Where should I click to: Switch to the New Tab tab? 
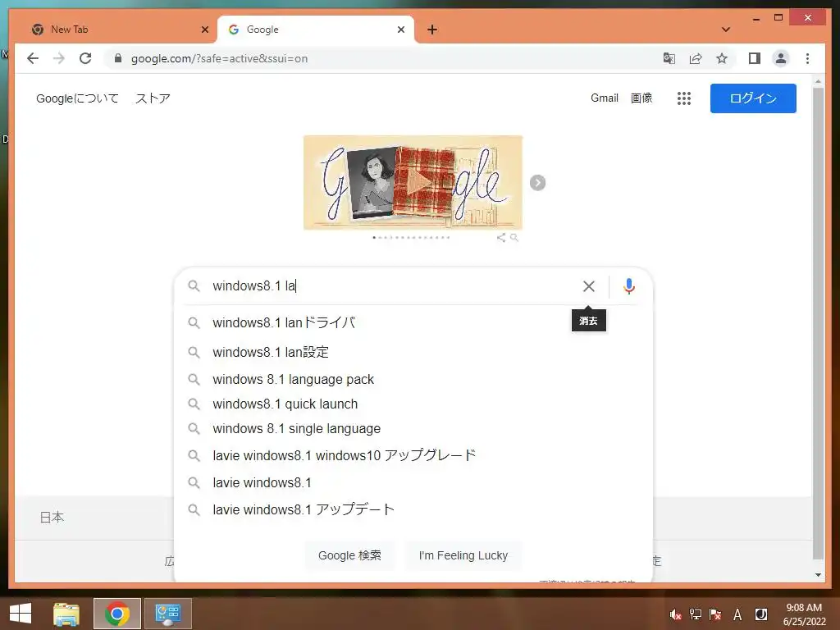click(x=119, y=30)
